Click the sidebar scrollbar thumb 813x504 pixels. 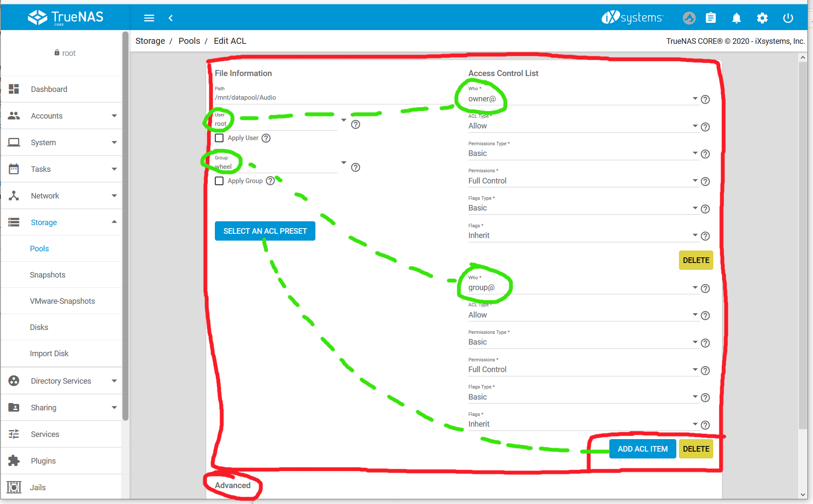[x=125, y=226]
